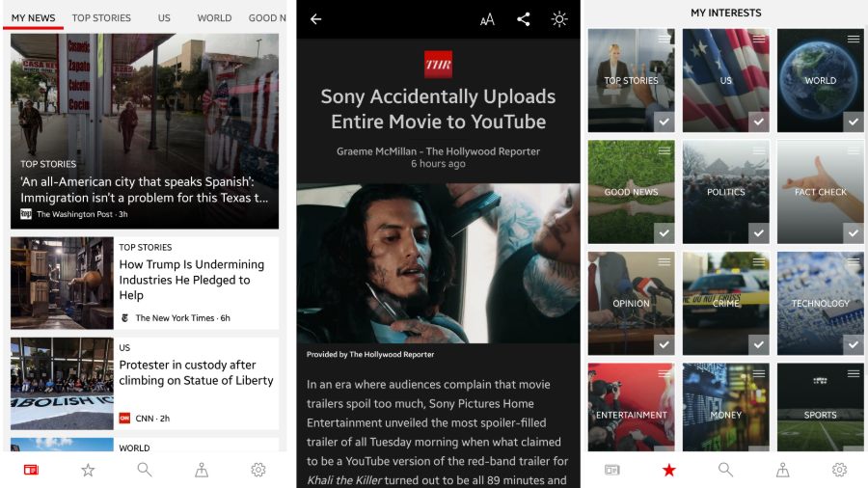Switch to the WORLD tab in top bar

214,17
